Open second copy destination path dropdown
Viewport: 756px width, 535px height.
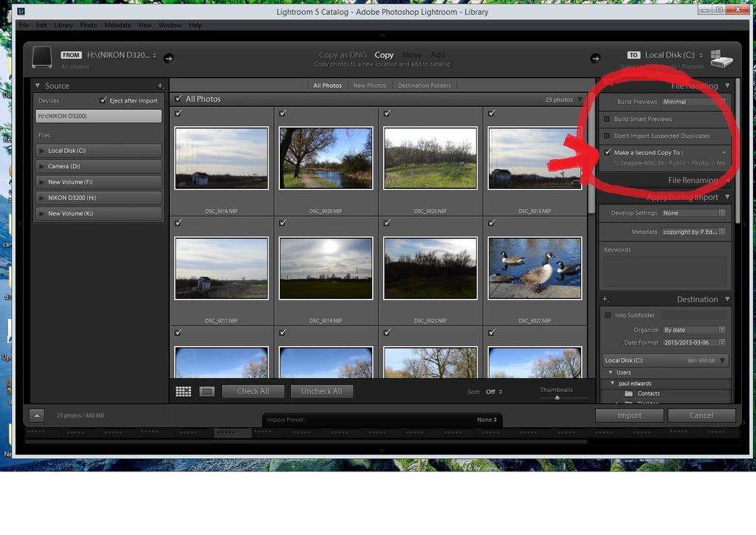tap(724, 153)
